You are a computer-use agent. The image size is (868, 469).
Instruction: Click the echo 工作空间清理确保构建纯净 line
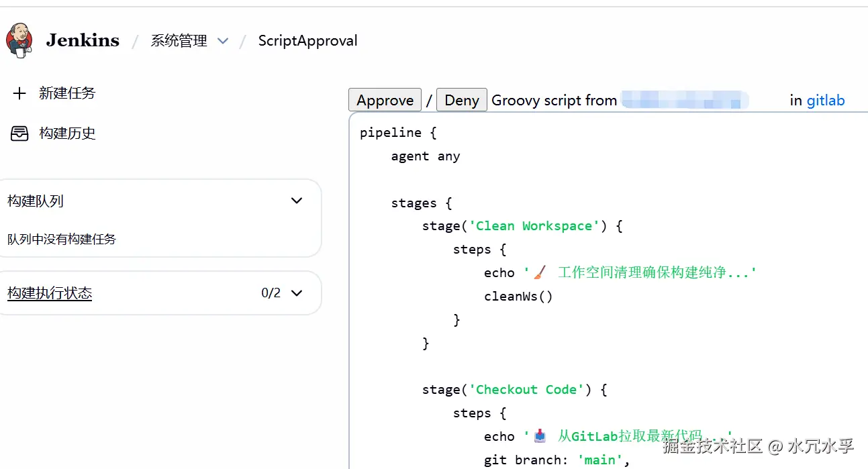tap(620, 272)
